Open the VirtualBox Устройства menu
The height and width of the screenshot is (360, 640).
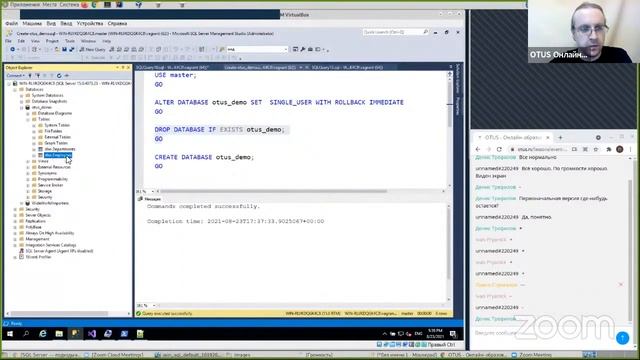[x=90, y=24]
